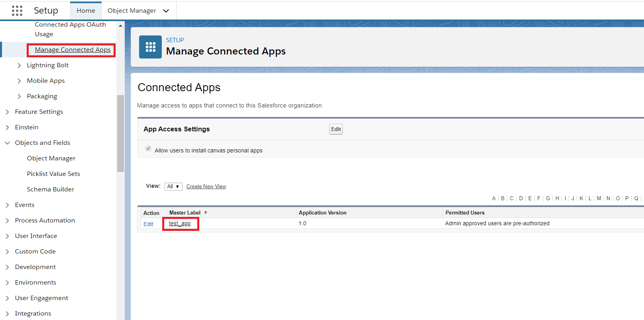Click the Master Label column header
Image resolution: width=644 pixels, height=320 pixels.
pyautogui.click(x=185, y=213)
